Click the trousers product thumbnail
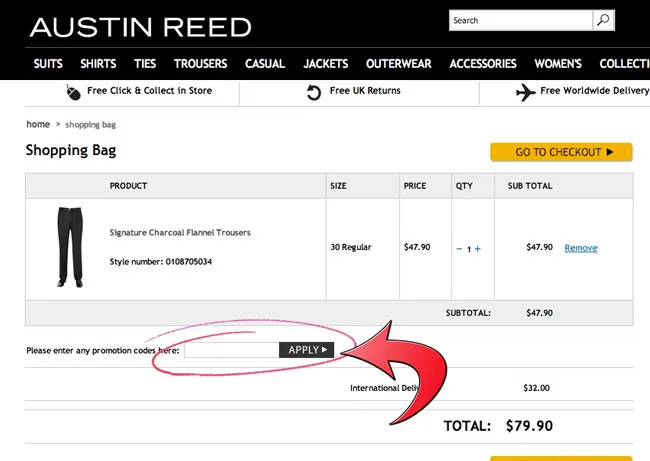 click(67, 247)
